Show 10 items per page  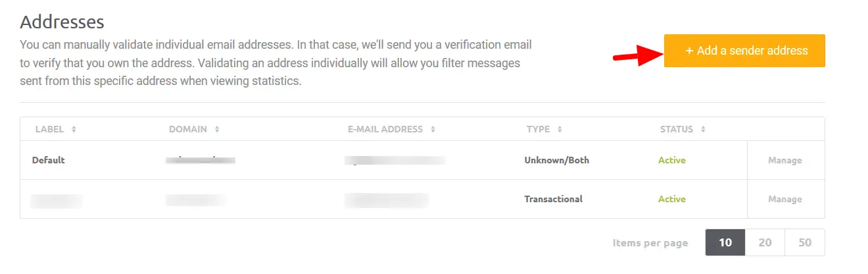725,242
